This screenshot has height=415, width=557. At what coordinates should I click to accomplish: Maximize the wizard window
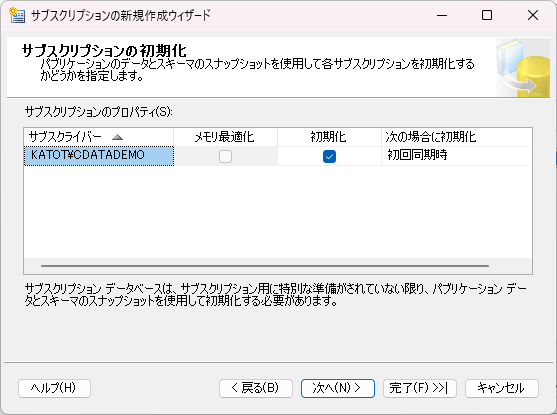coord(487,15)
